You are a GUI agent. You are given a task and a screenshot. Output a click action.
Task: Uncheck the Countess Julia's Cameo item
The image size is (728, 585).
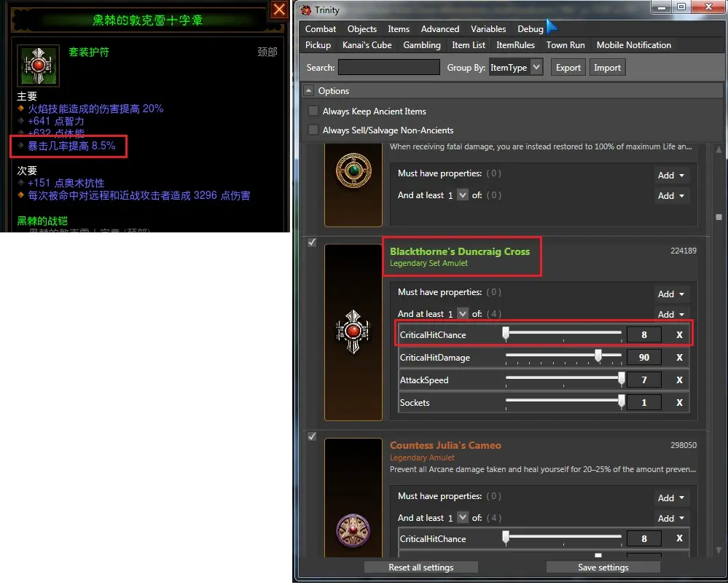coord(312,436)
